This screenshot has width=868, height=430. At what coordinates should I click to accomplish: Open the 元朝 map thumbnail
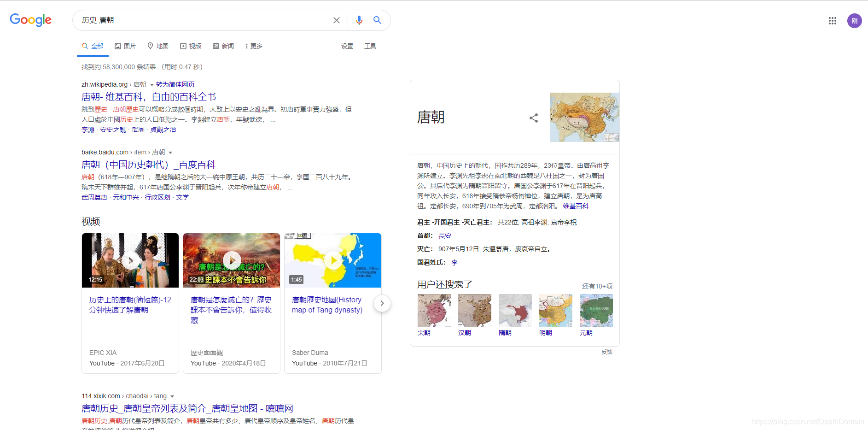pyautogui.click(x=596, y=311)
